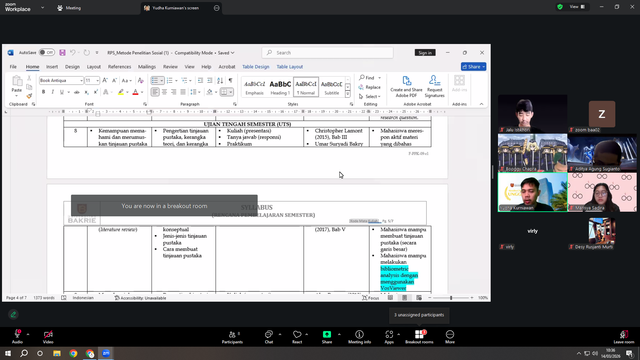Click the Bullets list icon
Viewport: 640px width, 360px height.
(x=155, y=81)
